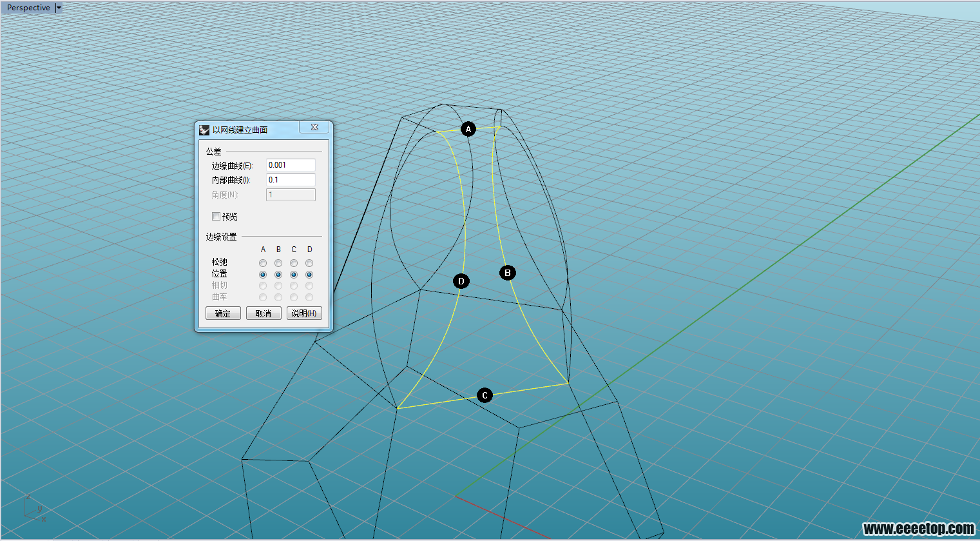Click the 内部曲线(I) tolerance field
The image size is (980, 541).
coord(291,180)
